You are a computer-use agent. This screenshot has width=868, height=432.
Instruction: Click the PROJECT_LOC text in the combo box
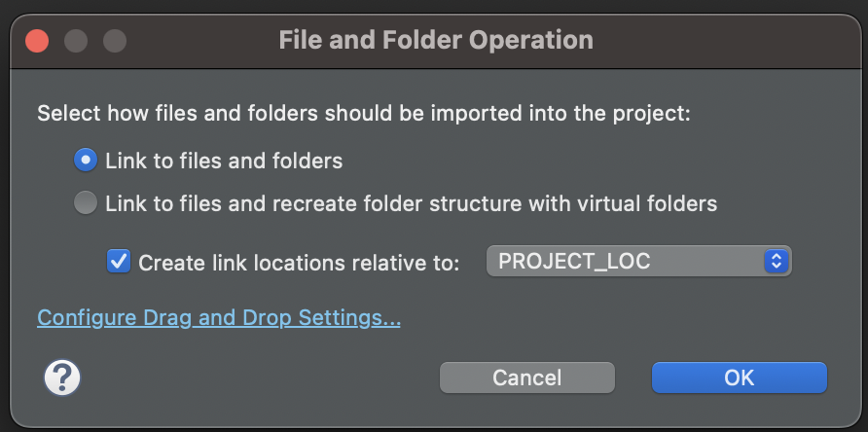(x=574, y=261)
